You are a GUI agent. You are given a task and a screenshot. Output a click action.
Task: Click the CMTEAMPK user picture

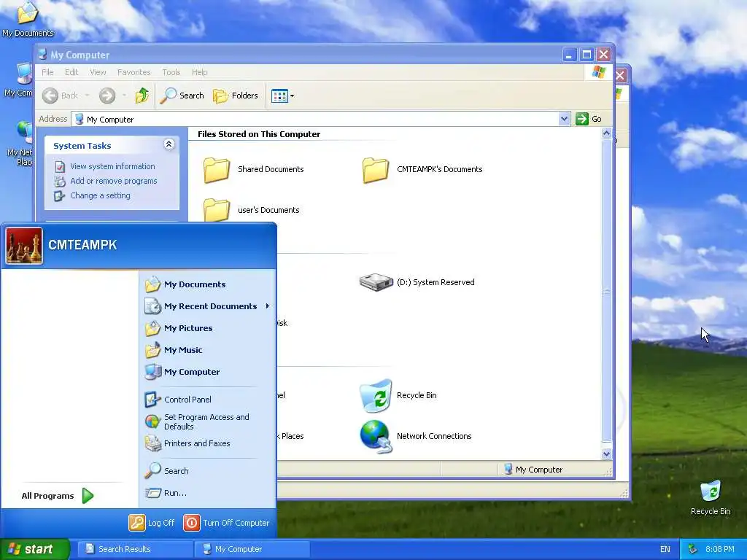pos(24,246)
